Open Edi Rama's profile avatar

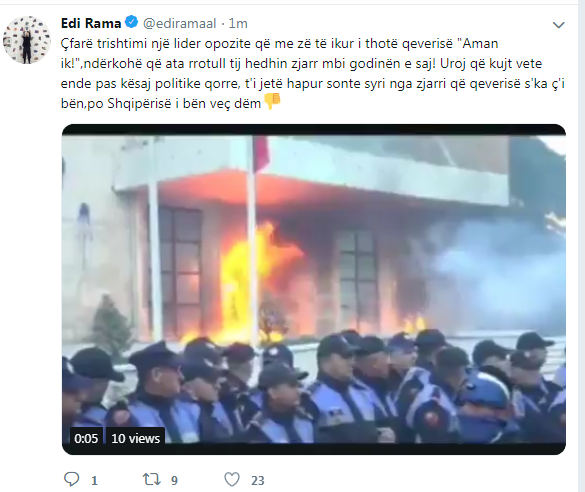[x=27, y=40]
